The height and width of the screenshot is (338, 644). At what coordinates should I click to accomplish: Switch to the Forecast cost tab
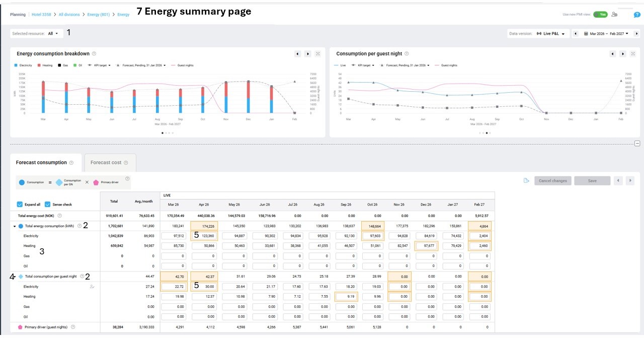(110, 163)
